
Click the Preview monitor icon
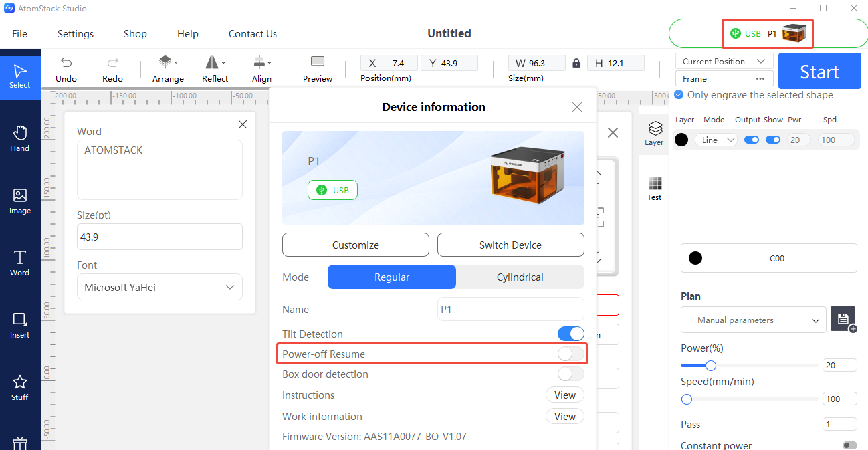click(x=318, y=62)
